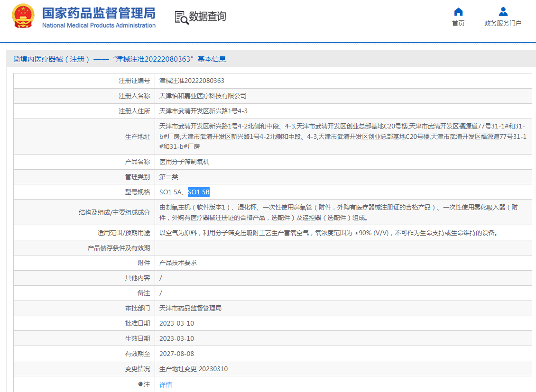This screenshot has height=392, width=536.
Task: Click the 结构及组成 description text
Action: (338, 212)
